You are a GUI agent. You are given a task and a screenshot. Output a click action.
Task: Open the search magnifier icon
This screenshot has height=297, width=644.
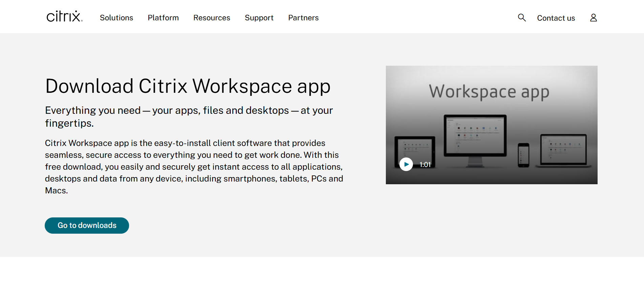coord(522,18)
